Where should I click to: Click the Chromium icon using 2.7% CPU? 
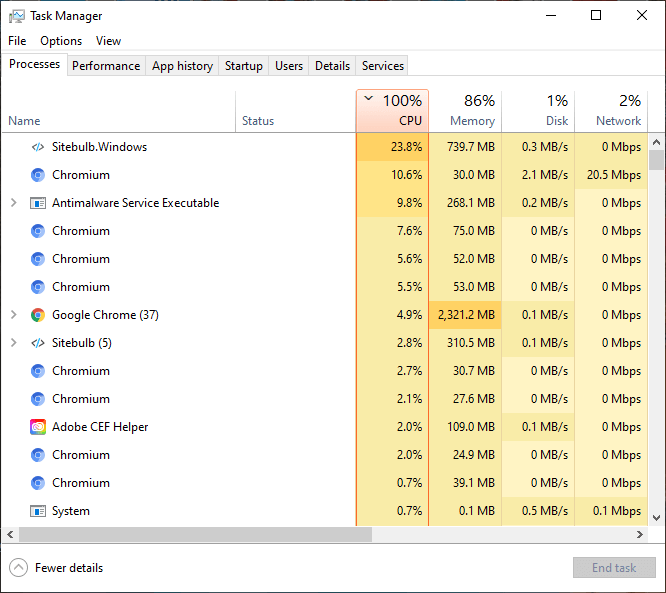pos(38,371)
